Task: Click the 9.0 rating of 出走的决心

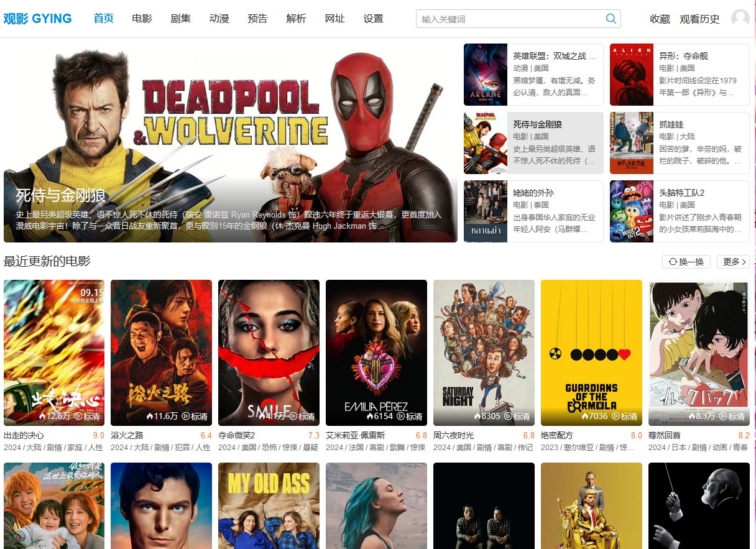Action: 99,435
